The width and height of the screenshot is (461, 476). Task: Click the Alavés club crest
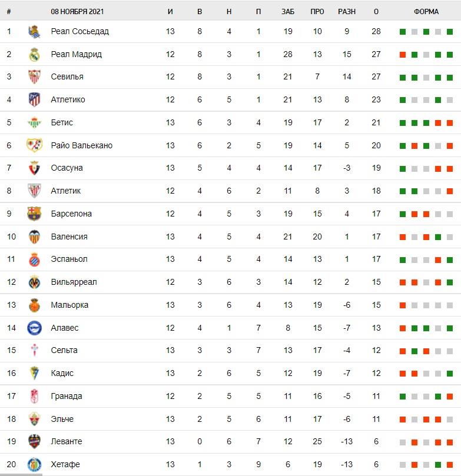34,328
